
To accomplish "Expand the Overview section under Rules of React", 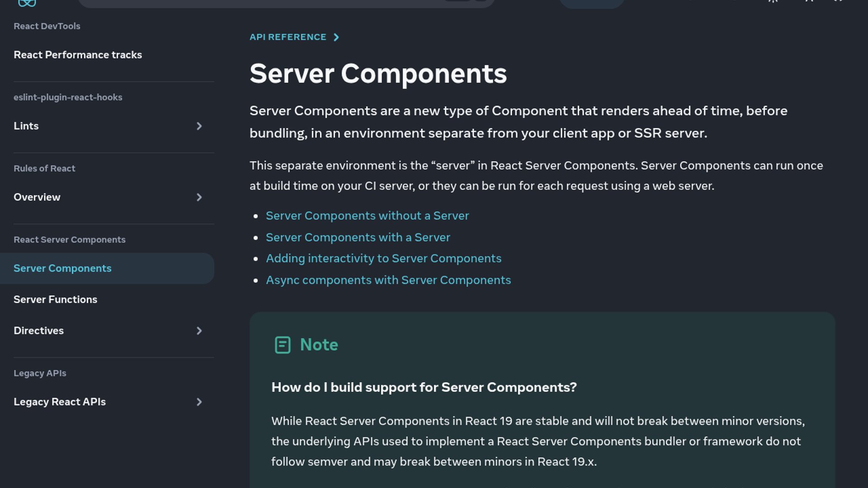I will (199, 197).
